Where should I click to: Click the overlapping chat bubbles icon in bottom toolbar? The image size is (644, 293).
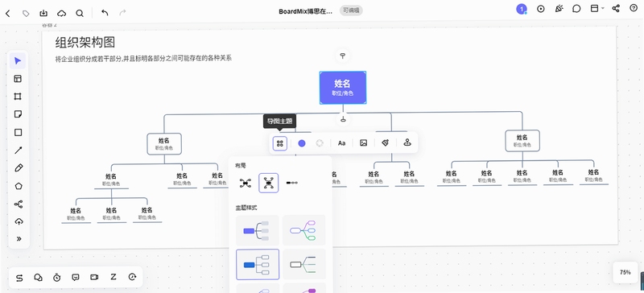click(38, 278)
